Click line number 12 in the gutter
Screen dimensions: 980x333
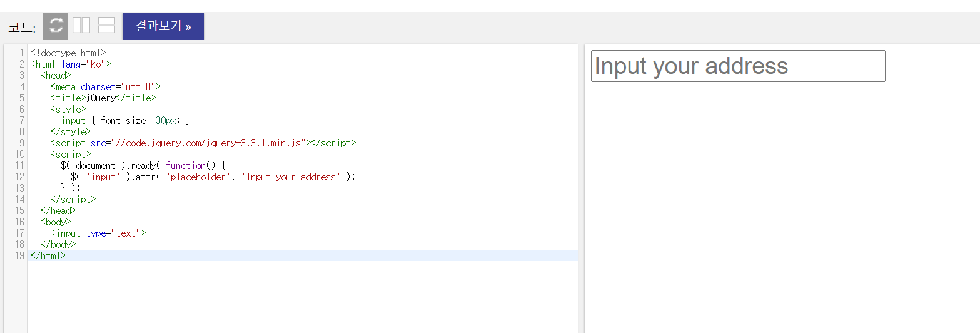pyautogui.click(x=19, y=177)
